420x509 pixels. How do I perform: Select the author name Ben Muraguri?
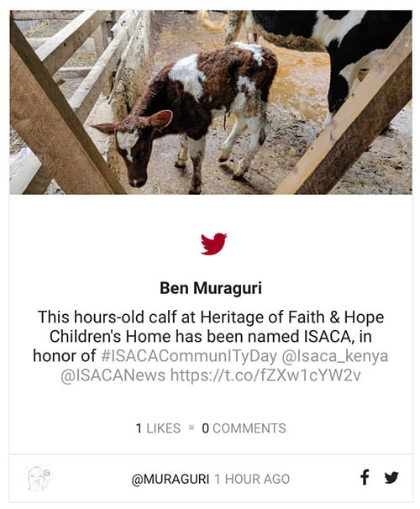tap(211, 288)
